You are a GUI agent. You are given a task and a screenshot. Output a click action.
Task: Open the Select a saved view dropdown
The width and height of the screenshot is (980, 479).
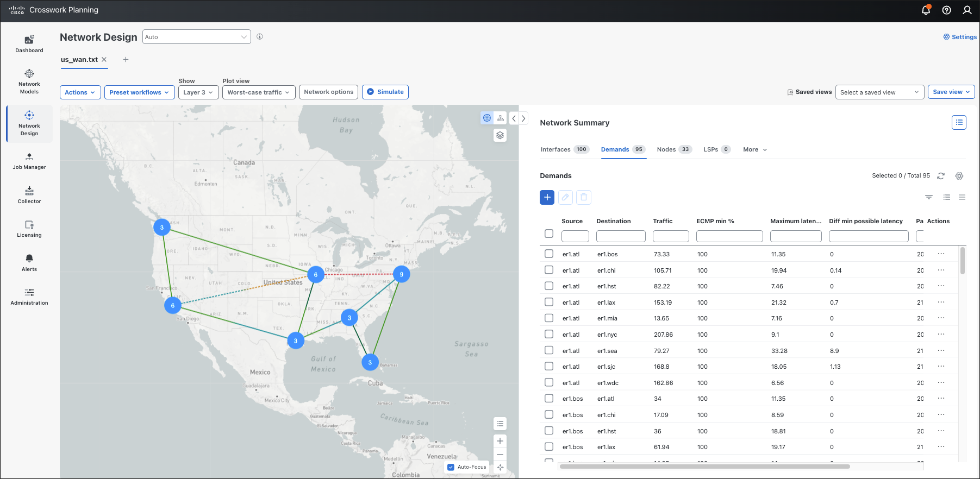click(879, 92)
